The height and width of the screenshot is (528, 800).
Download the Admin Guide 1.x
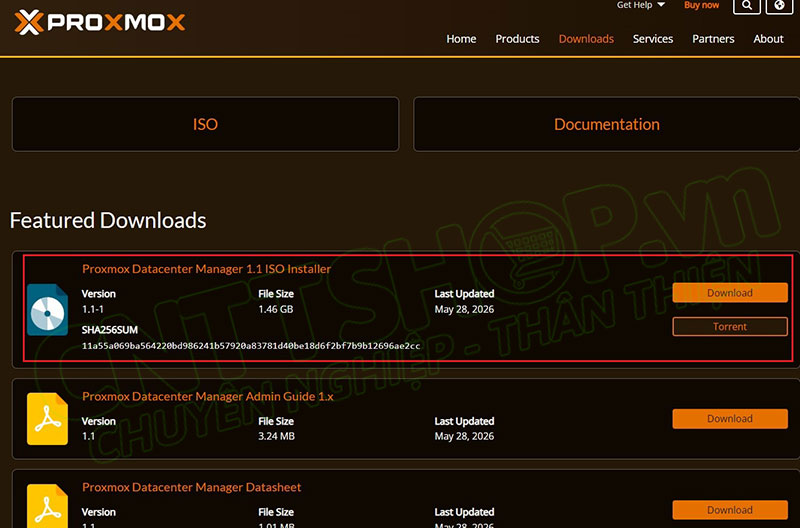[730, 419]
